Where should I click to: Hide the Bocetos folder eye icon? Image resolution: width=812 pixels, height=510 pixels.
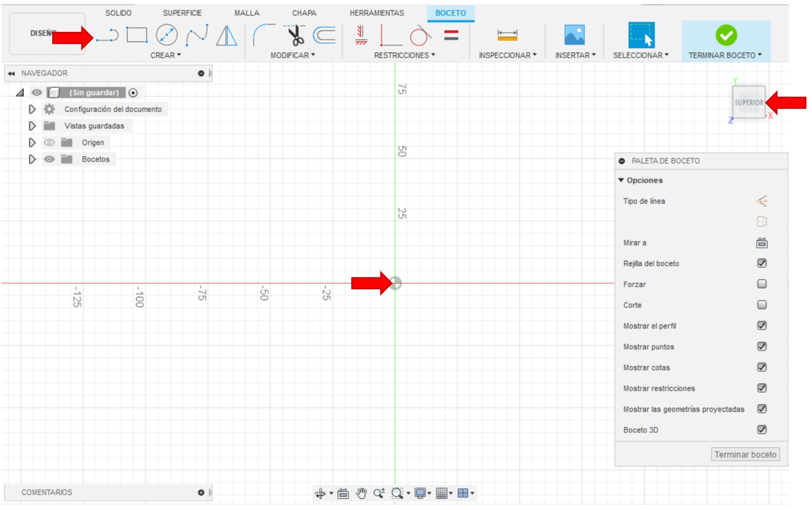click(49, 159)
